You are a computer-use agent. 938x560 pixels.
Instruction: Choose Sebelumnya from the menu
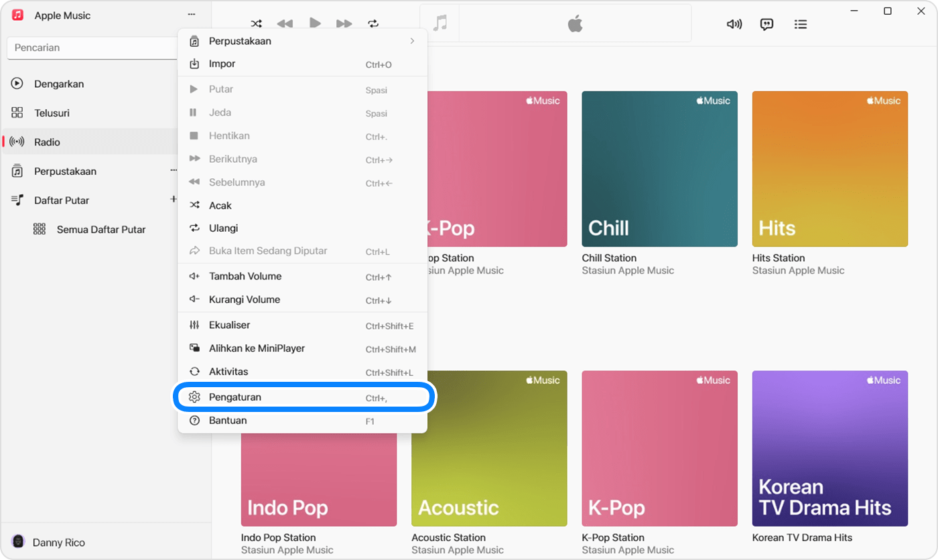[302, 182]
